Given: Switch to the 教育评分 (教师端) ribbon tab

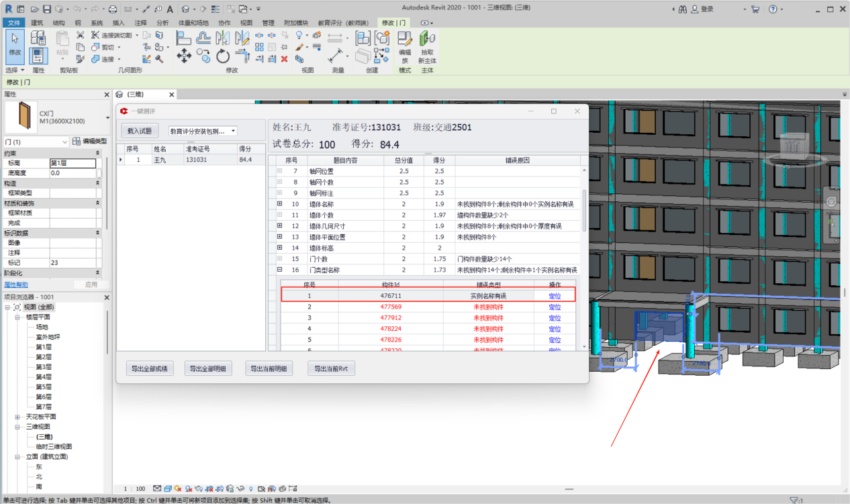Looking at the screenshot, I should tap(343, 23).
